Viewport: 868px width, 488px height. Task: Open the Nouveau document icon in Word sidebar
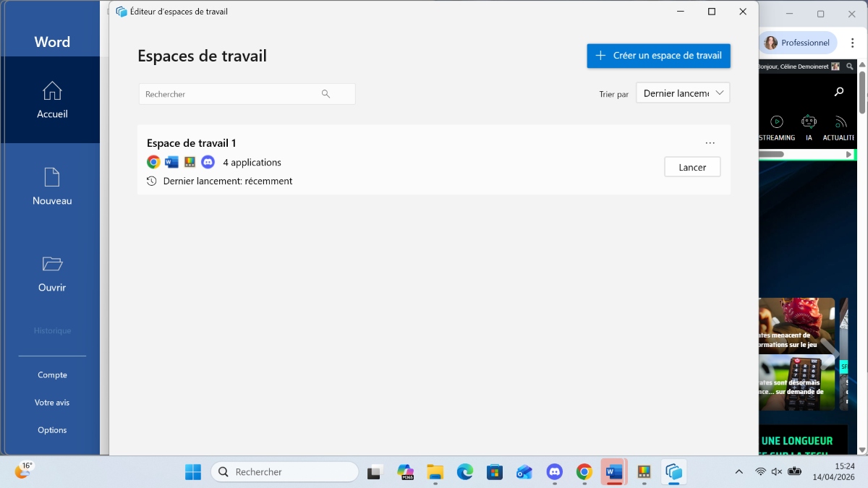[51, 177]
